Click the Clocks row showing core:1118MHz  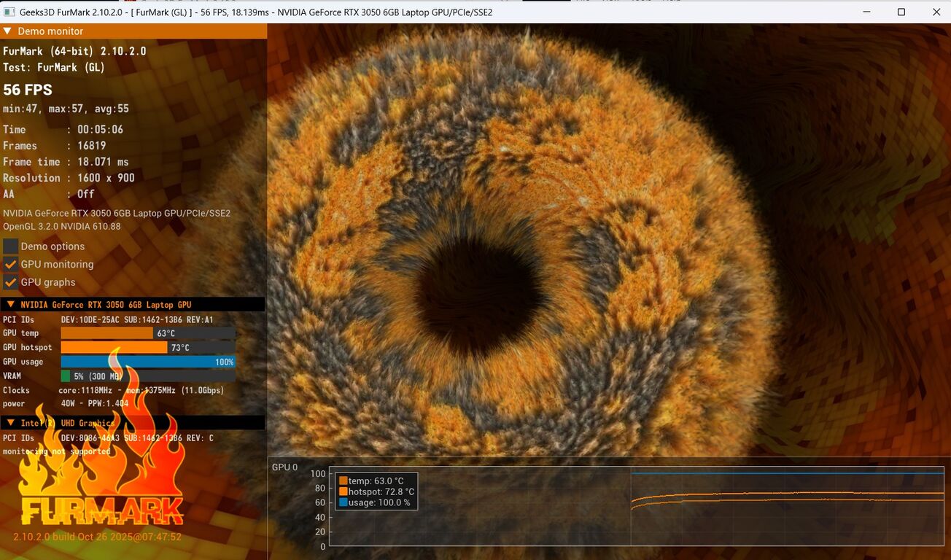(113, 391)
